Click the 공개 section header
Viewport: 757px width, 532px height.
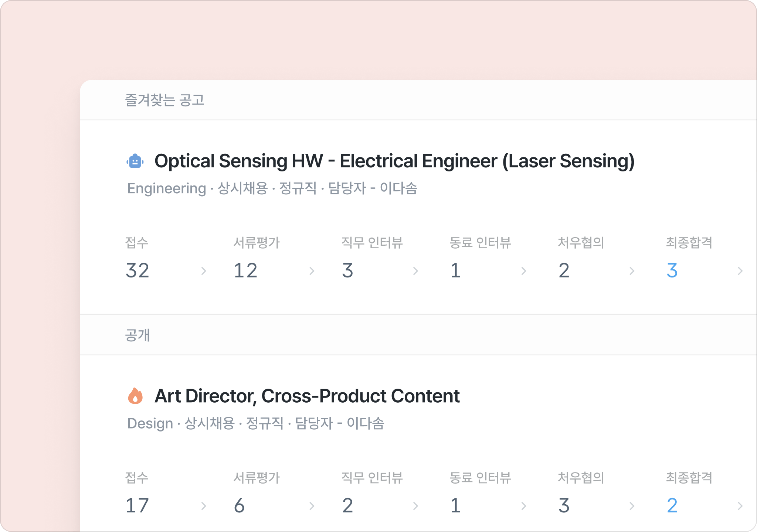[138, 335]
